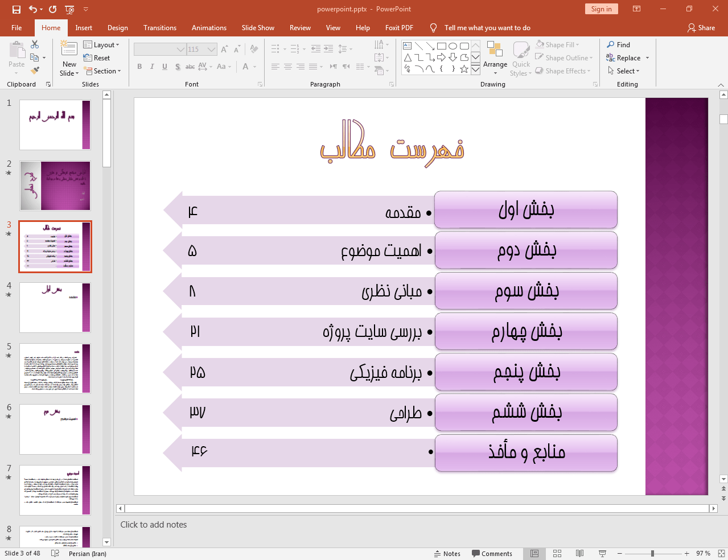Screen dimensions: 728x560
Task: Increase font size icon
Action: (224, 50)
